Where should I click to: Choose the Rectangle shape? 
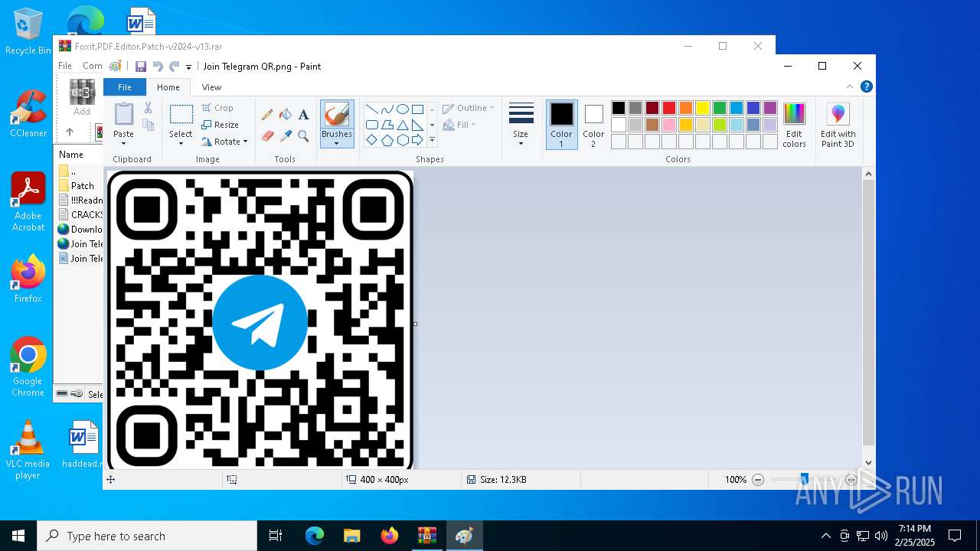pyautogui.click(x=417, y=109)
